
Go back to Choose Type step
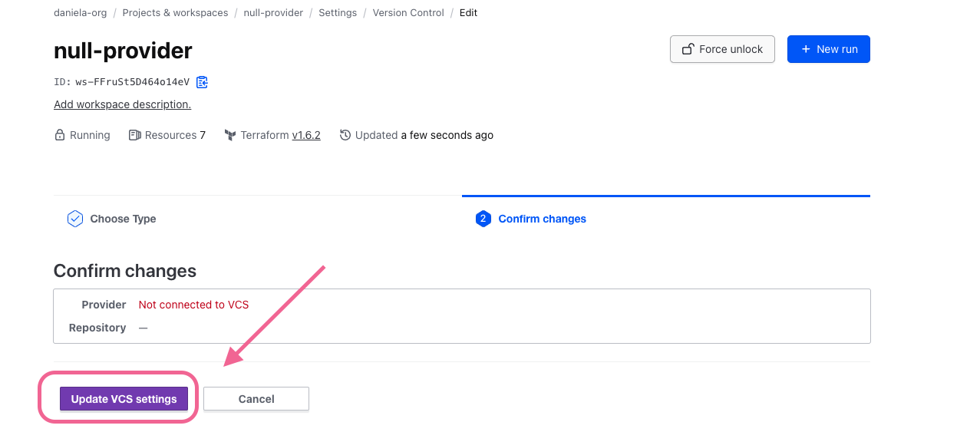pyautogui.click(x=123, y=219)
